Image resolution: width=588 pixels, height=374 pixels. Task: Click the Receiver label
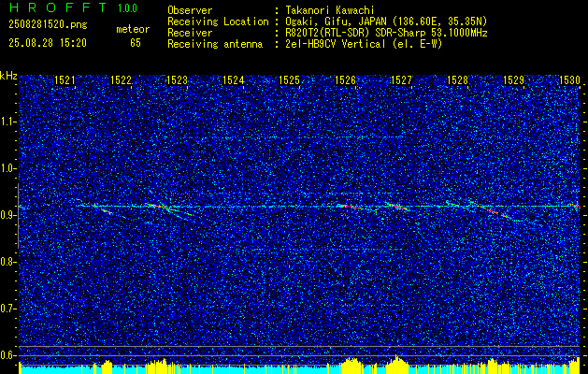pos(190,33)
